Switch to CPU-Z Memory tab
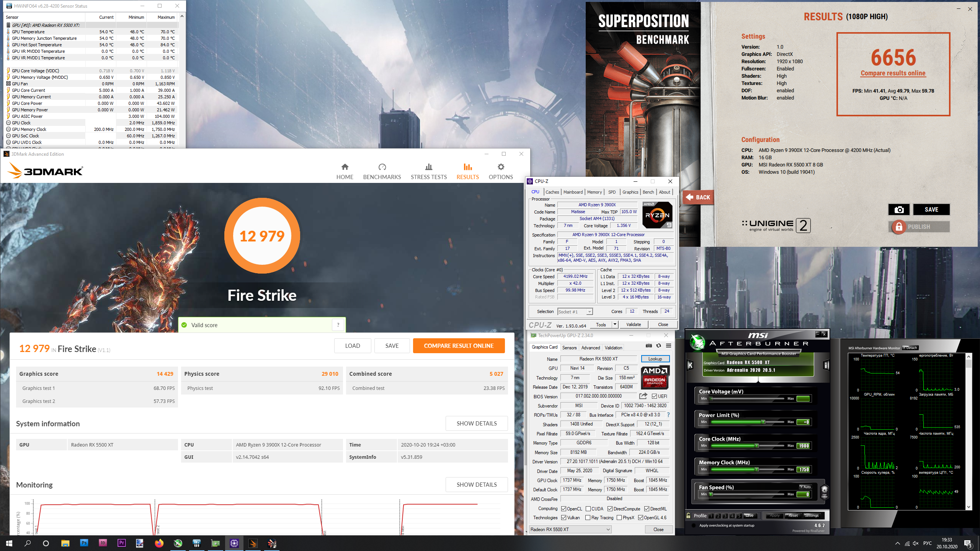The height and width of the screenshot is (551, 980). pyautogui.click(x=594, y=192)
